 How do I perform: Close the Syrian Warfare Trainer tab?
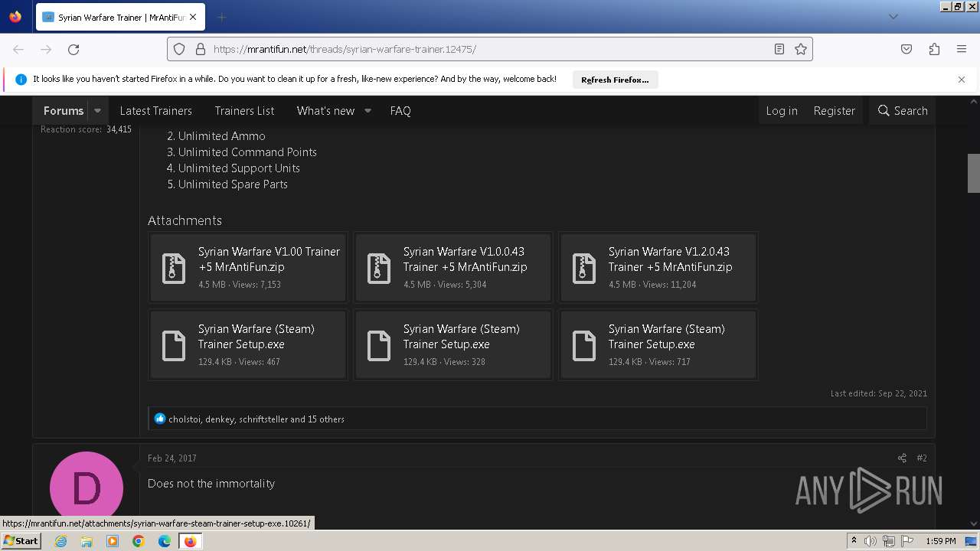pos(193,17)
